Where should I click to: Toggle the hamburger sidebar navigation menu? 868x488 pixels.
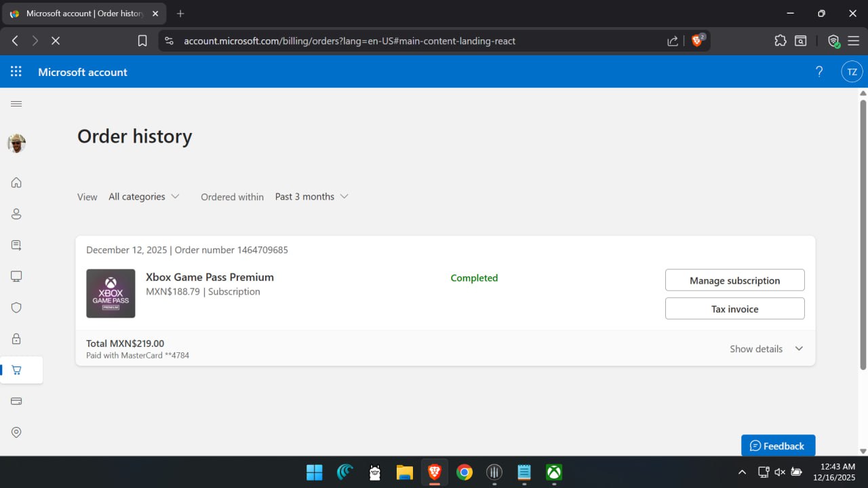(x=16, y=104)
